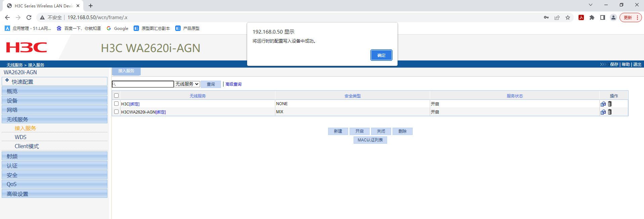Viewport: 644px width, 219px height.
Task: Click the service search input field
Action: pos(143,84)
